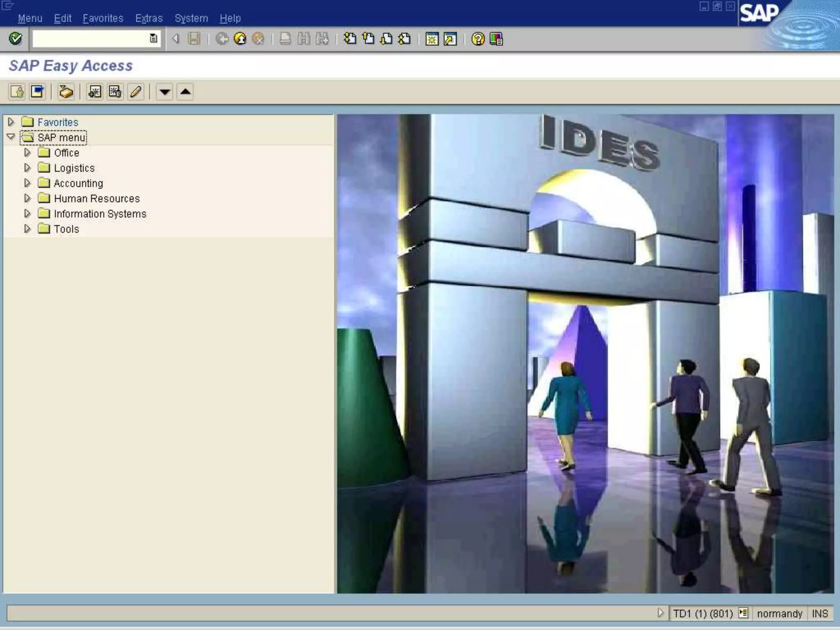
Task: Open the Favorites menu in menu bar
Action: (103, 18)
